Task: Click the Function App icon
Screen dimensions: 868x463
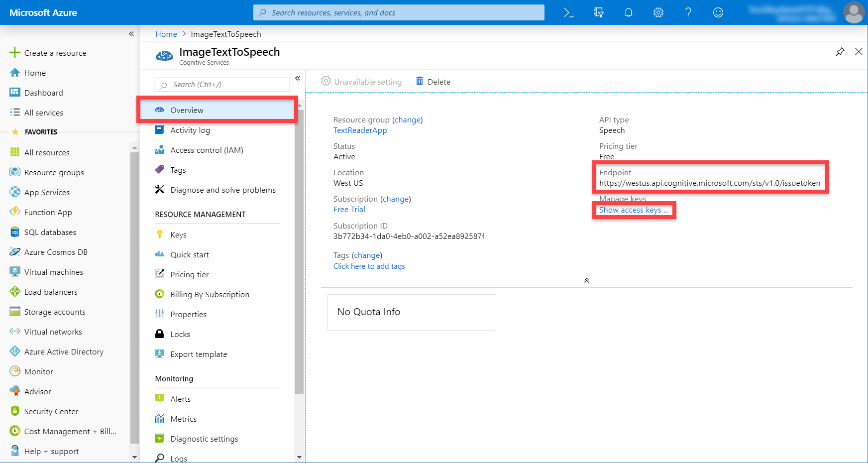Action: coord(15,212)
